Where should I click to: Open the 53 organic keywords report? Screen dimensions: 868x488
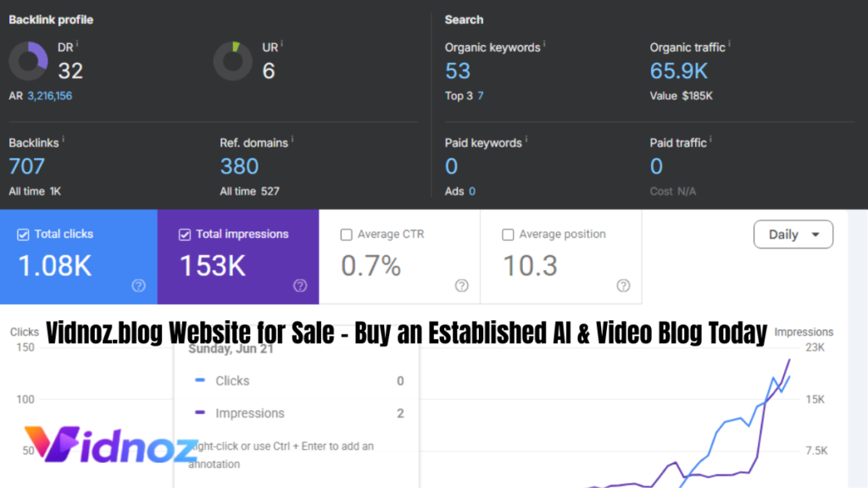457,71
